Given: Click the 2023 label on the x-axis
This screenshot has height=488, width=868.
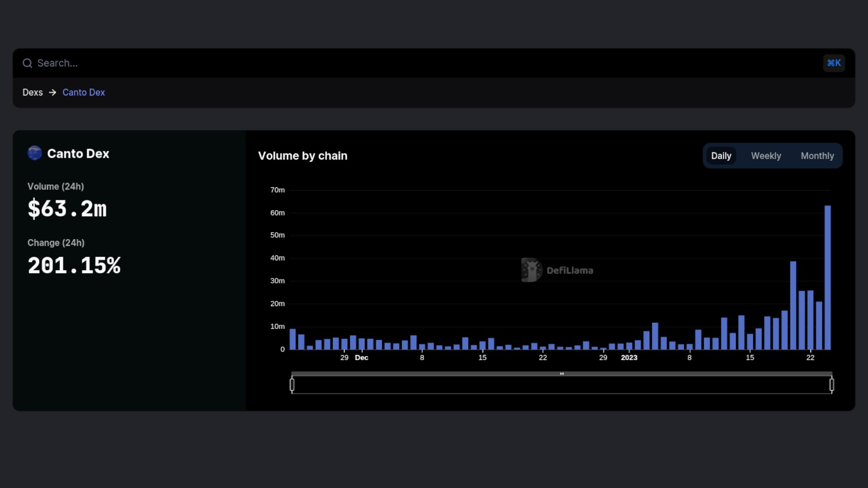Looking at the screenshot, I should coord(629,357).
